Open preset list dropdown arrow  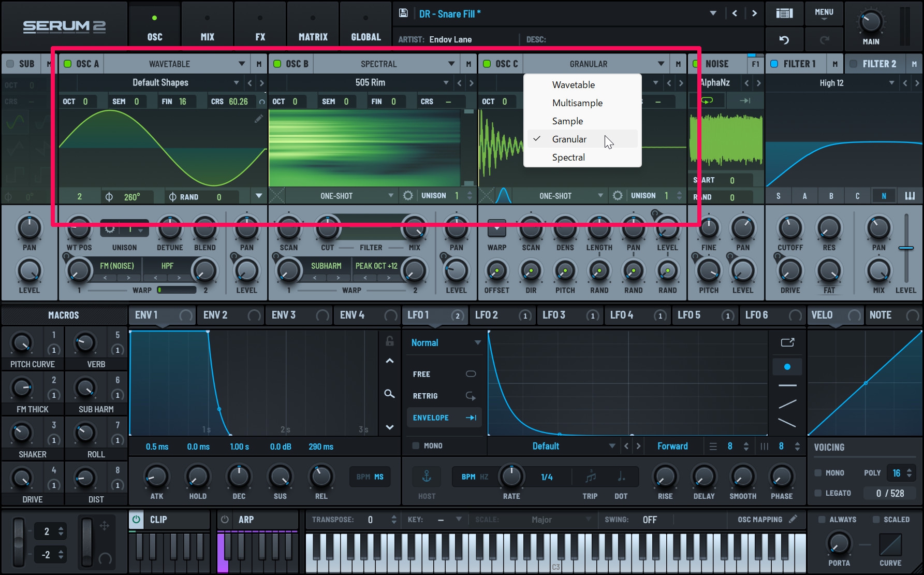713,13
